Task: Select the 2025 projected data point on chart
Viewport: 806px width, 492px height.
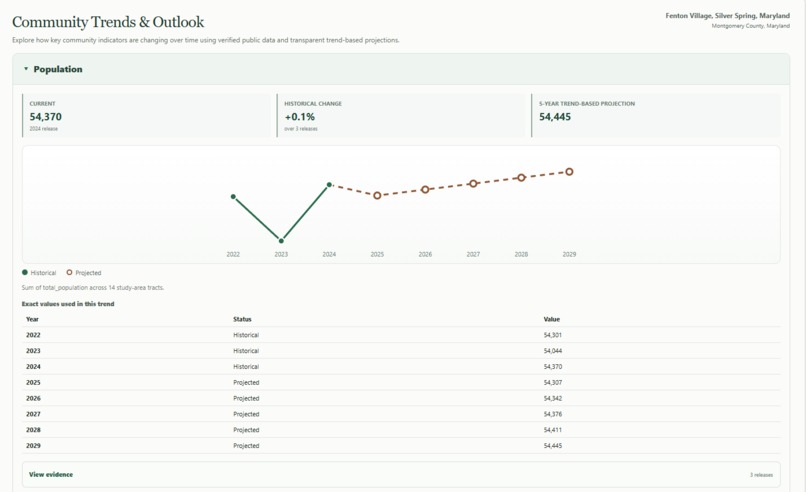Action: click(x=377, y=195)
